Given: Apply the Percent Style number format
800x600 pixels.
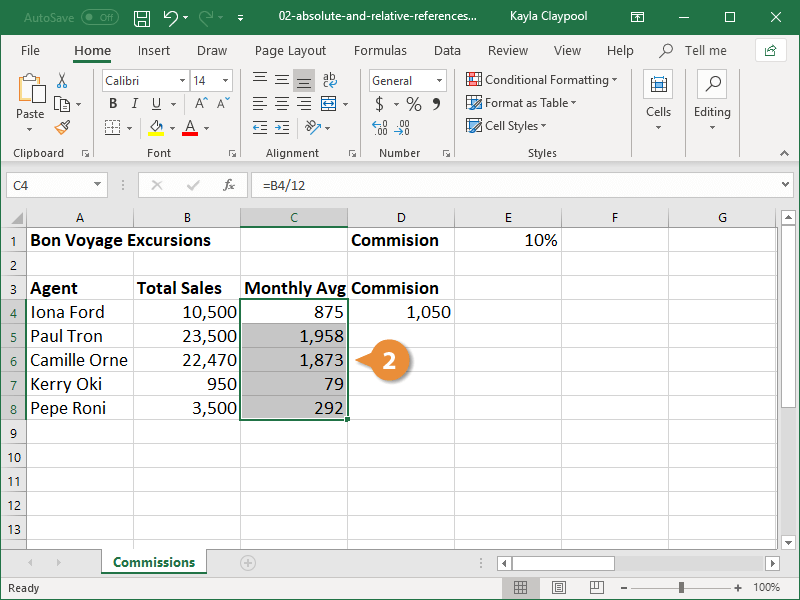Looking at the screenshot, I should [x=414, y=103].
